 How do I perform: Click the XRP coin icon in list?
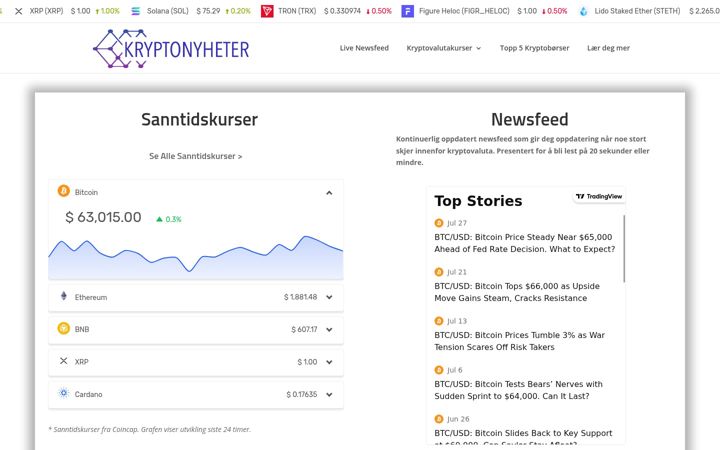[63, 361]
